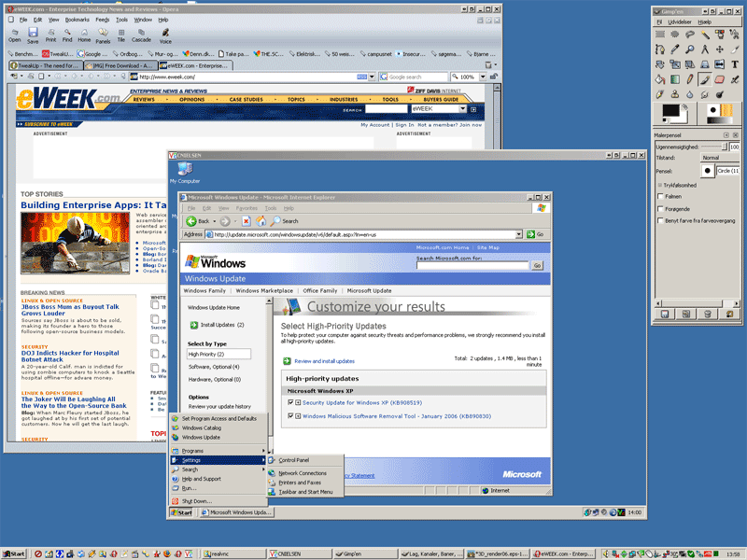Click Opera's Print toolbar icon
747x560 pixels.
click(50, 35)
